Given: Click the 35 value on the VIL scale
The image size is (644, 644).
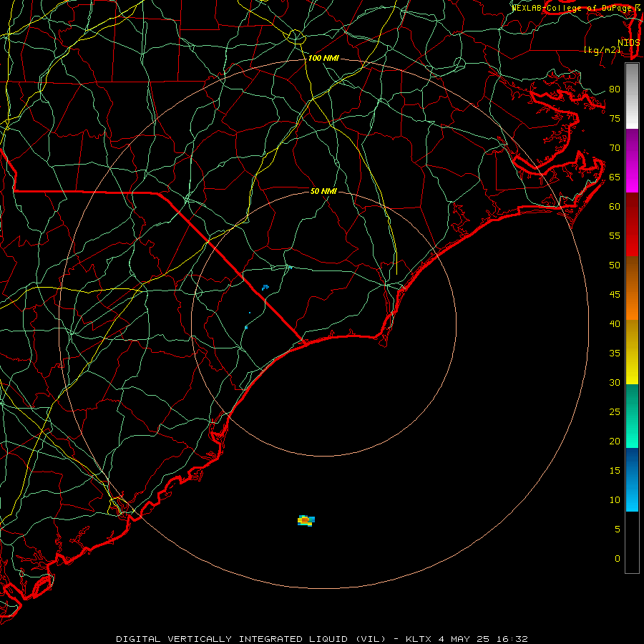Looking at the screenshot, I should [x=615, y=353].
